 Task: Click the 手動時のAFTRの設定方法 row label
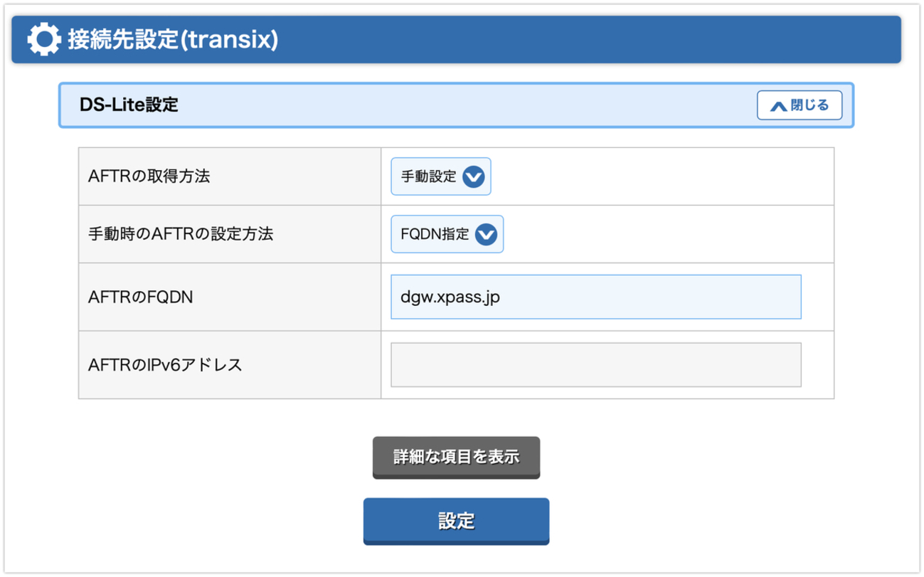click(181, 234)
